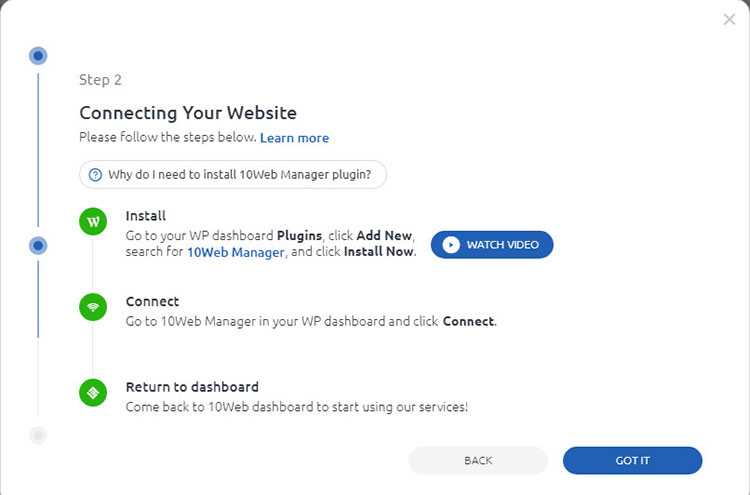The width and height of the screenshot is (750, 495).
Task: Click the green WordPress Install icon
Action: click(x=93, y=222)
